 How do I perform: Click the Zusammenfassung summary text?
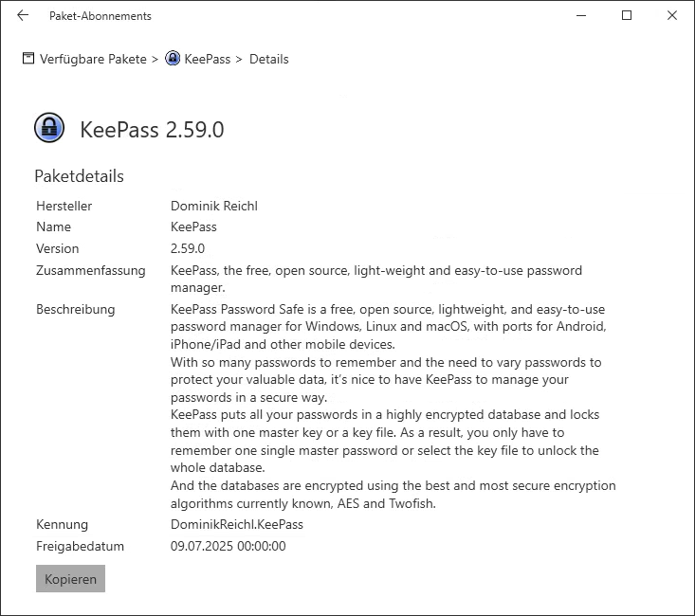[375, 279]
